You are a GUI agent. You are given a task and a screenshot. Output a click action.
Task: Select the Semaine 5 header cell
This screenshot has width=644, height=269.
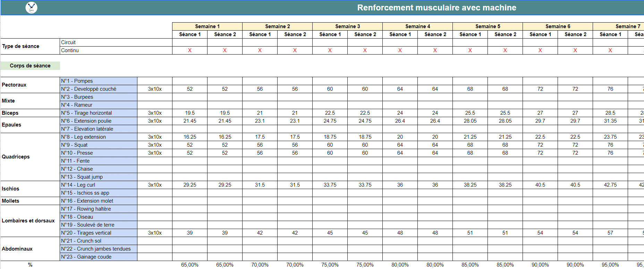(488, 26)
